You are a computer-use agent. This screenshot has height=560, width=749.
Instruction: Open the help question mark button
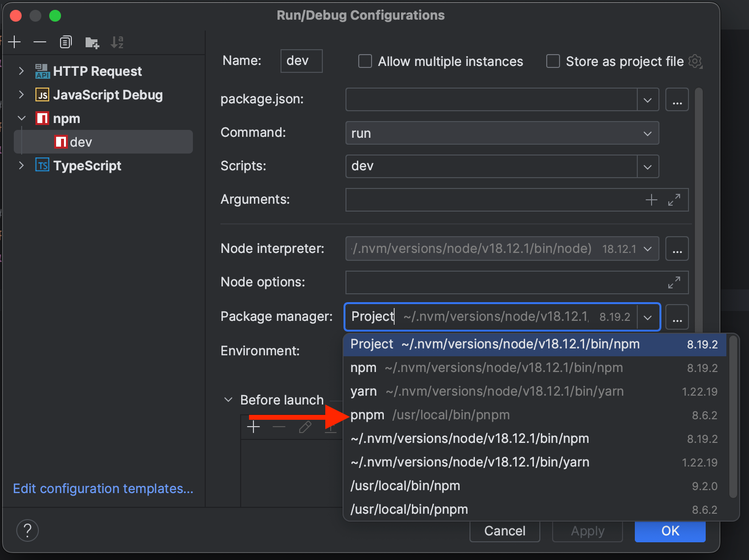[x=28, y=530]
